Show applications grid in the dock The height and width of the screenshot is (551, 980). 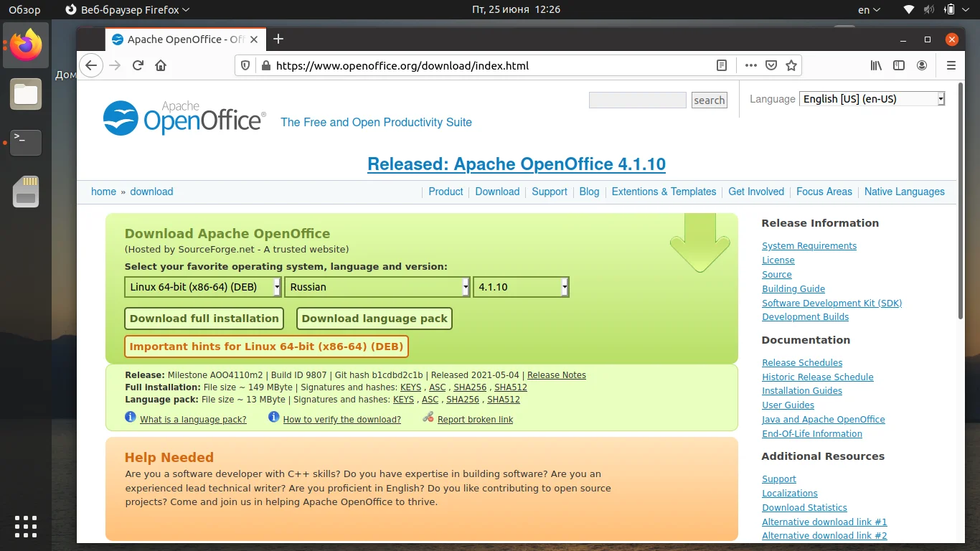(26, 527)
